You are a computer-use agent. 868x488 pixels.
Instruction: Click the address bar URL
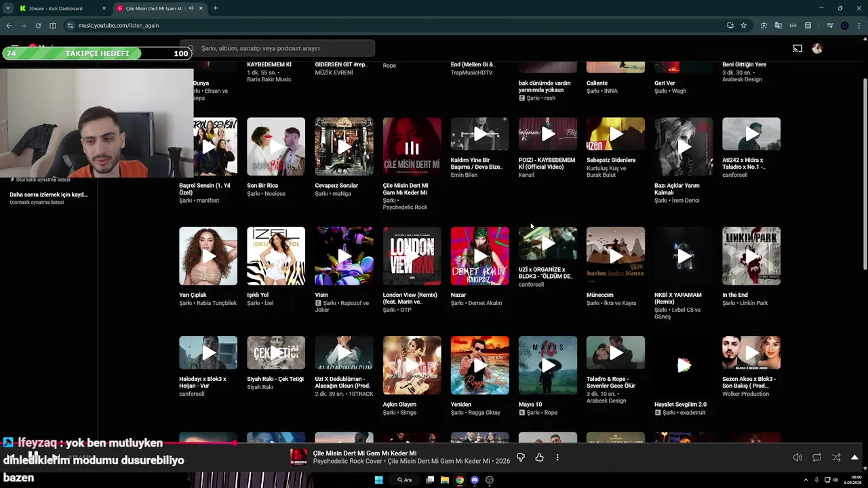118,25
